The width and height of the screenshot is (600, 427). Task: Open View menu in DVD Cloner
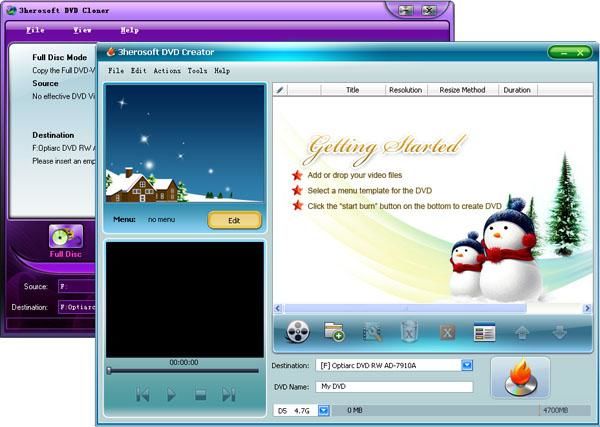click(x=82, y=30)
